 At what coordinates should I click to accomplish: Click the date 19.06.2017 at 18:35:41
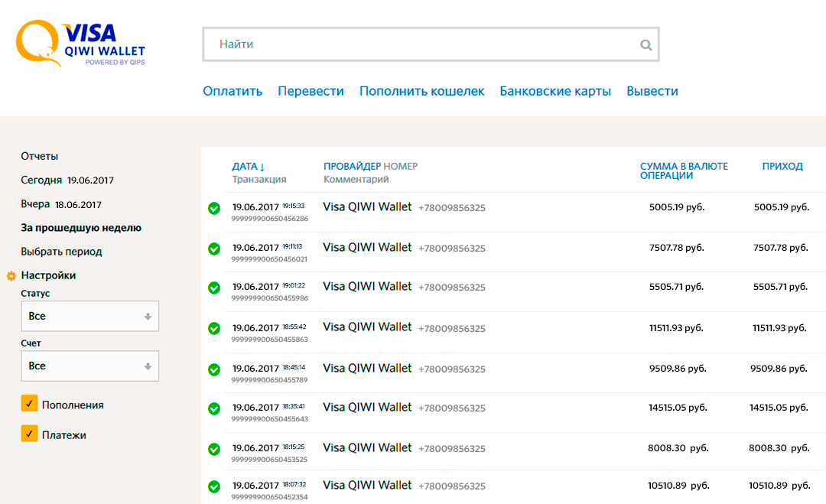click(x=255, y=408)
